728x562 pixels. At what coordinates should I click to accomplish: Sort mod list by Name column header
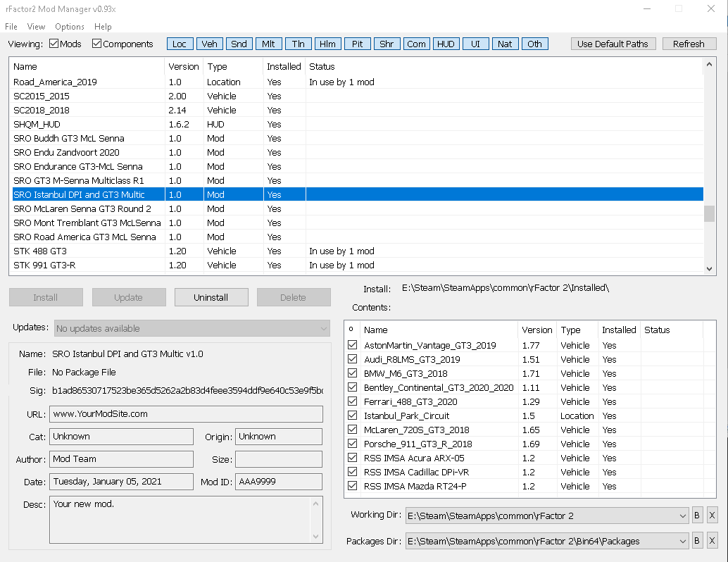point(87,66)
